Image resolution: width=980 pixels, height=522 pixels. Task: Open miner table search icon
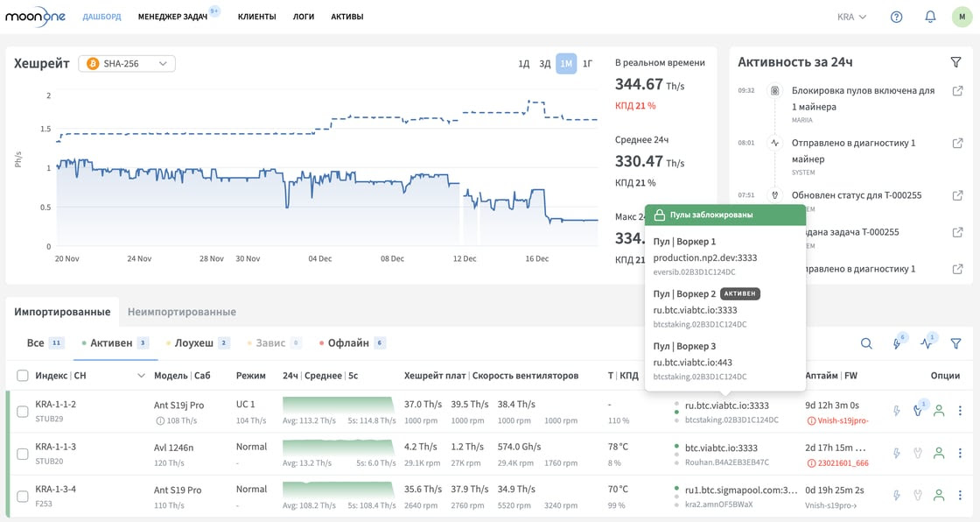pos(866,343)
